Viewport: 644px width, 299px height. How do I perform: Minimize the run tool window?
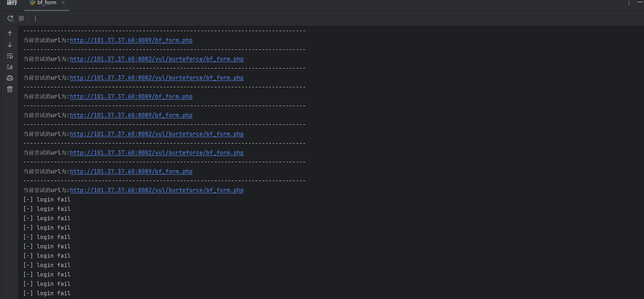(640, 2)
